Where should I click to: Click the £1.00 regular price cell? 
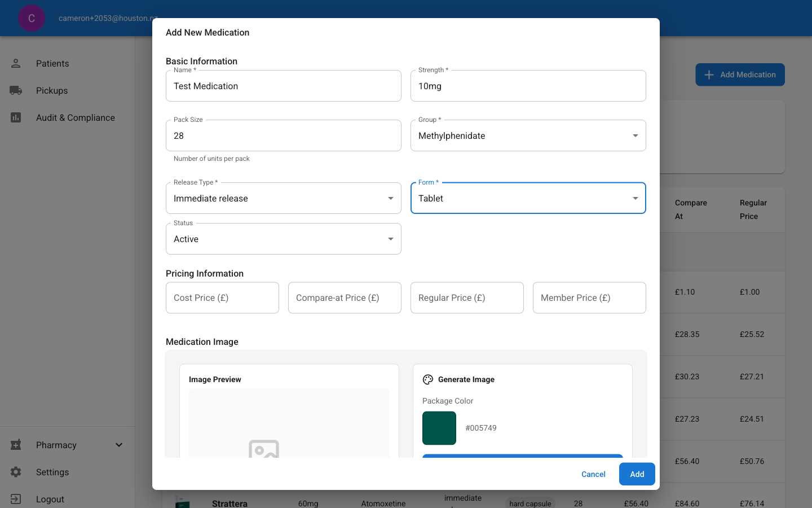pos(749,292)
